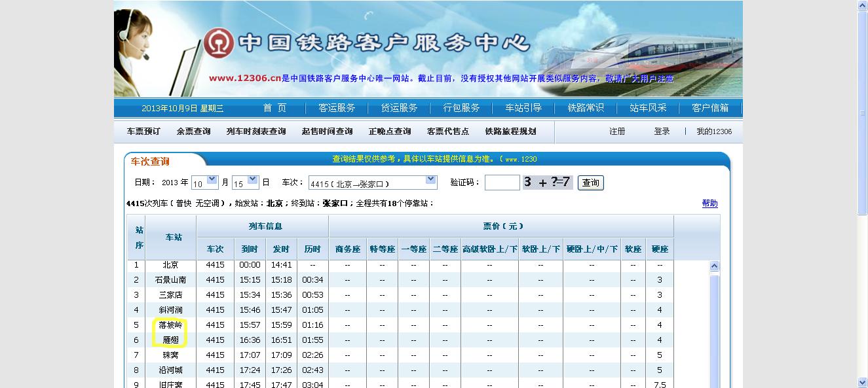The height and width of the screenshot is (388, 868).
Task: Click the 雁翅 station cell
Action: (x=170, y=340)
